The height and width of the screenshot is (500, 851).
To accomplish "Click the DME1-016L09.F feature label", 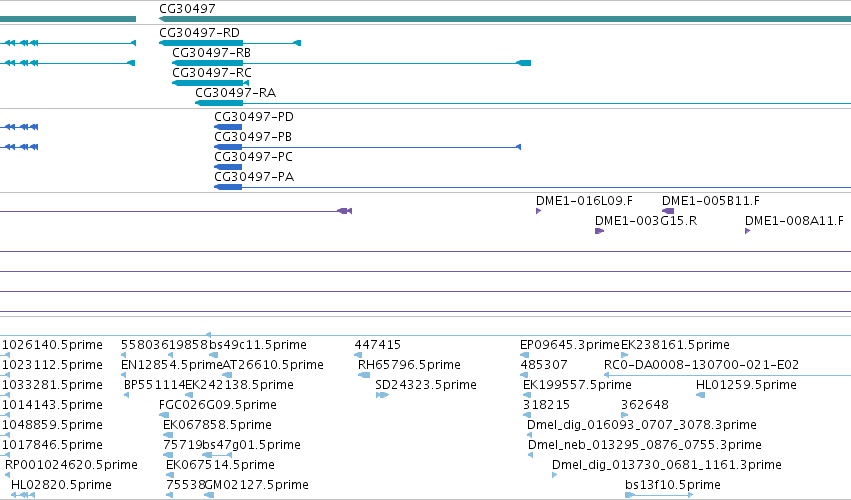I will 585,201.
